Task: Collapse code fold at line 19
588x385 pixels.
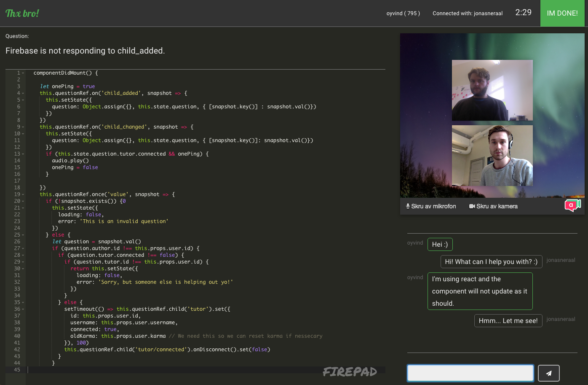Action: [x=23, y=194]
